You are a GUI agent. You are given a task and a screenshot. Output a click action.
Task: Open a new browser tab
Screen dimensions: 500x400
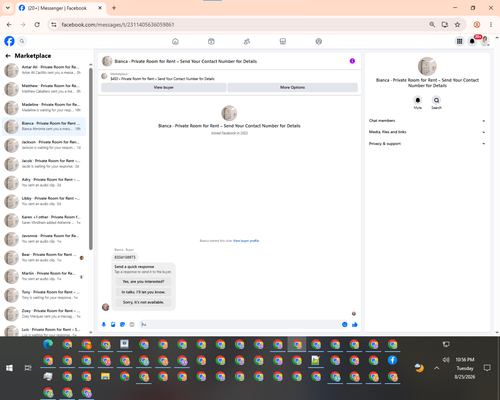[114, 8]
